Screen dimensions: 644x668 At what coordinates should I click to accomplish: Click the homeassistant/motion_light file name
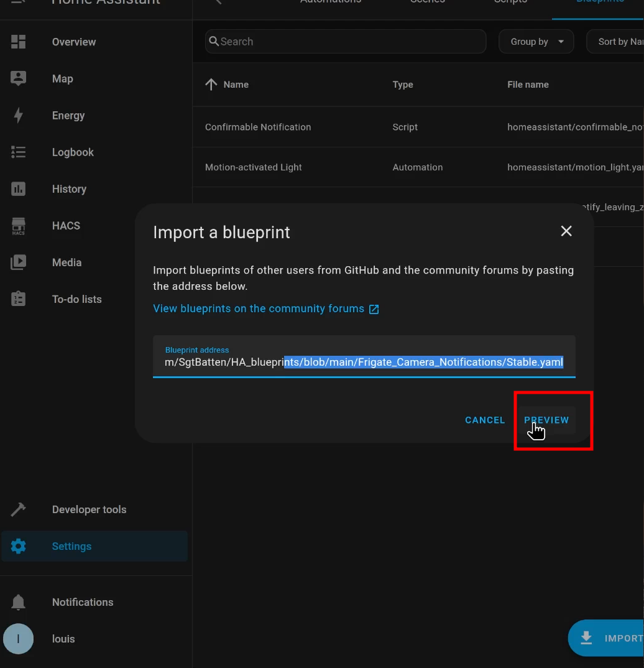point(576,167)
